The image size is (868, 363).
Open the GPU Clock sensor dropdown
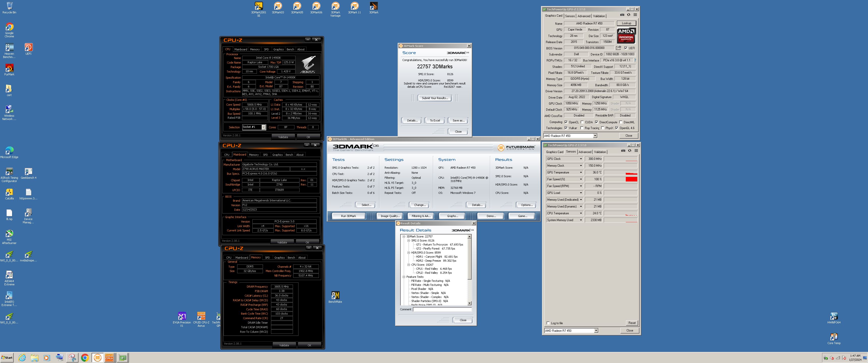[581, 159]
